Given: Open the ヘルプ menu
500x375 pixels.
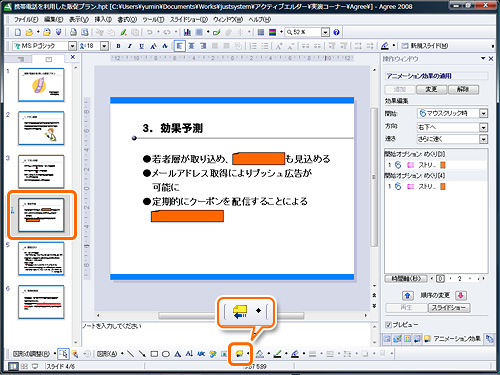Looking at the screenshot, I should point(260,20).
